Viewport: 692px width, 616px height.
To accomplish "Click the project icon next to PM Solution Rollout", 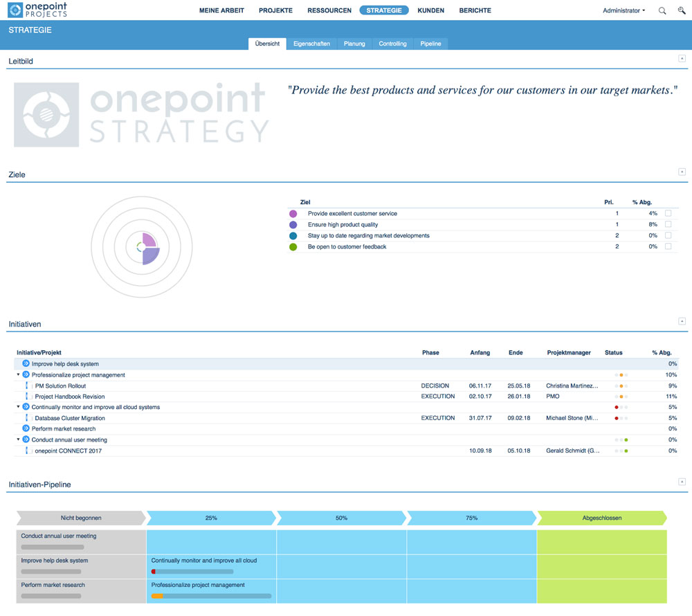I will [29, 386].
